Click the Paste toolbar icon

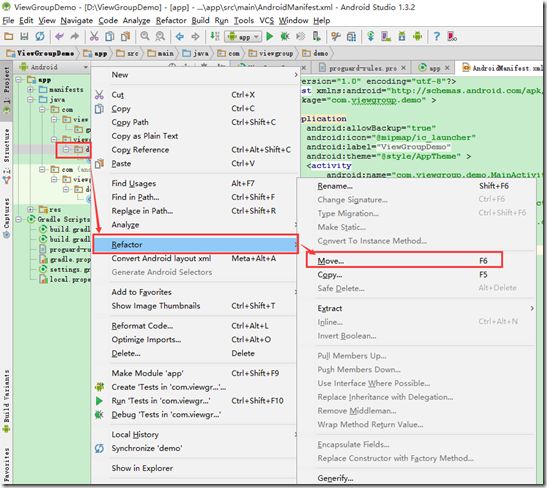tap(125, 36)
